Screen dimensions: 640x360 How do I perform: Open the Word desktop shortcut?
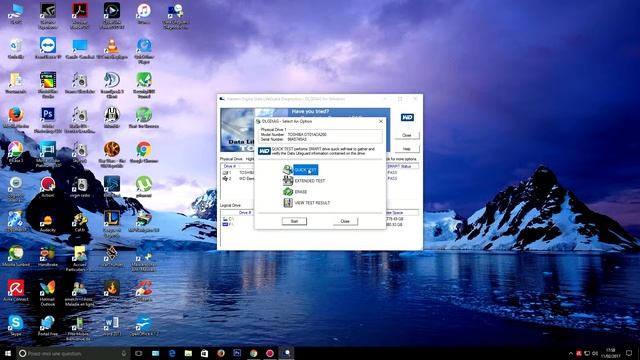pyautogui.click(x=112, y=326)
